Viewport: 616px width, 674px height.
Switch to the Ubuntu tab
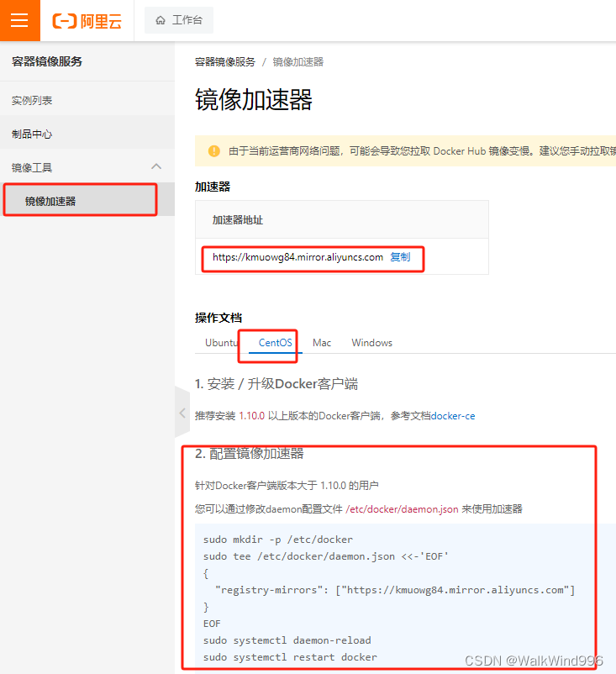tap(221, 343)
